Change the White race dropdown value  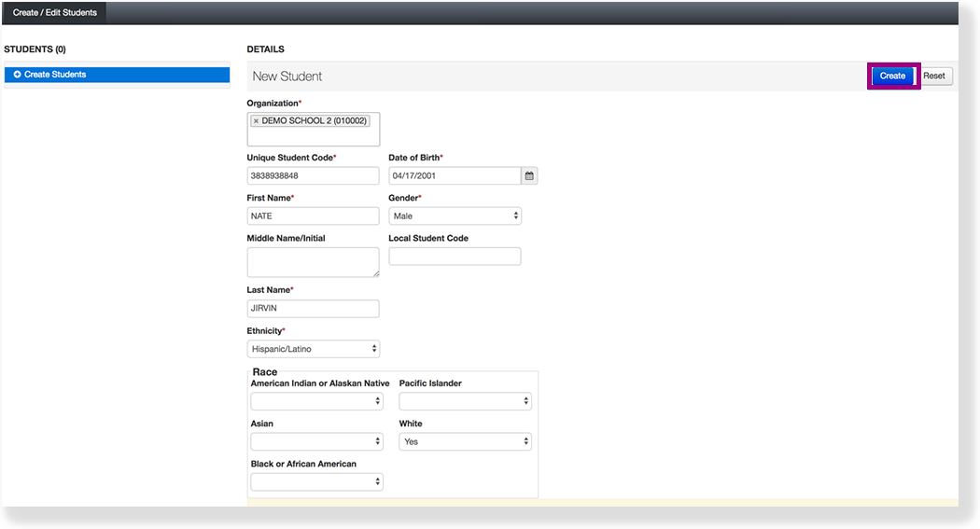[x=465, y=441]
